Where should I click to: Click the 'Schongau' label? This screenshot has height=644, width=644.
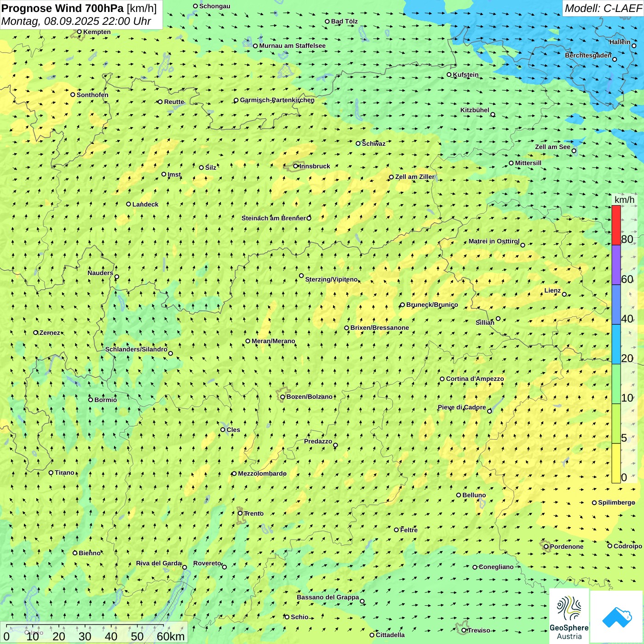tap(214, 6)
